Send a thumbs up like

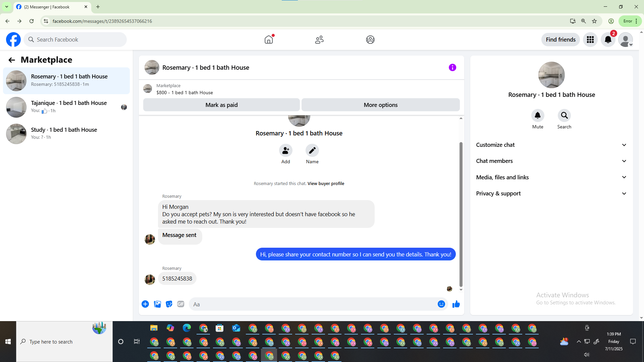click(456, 304)
